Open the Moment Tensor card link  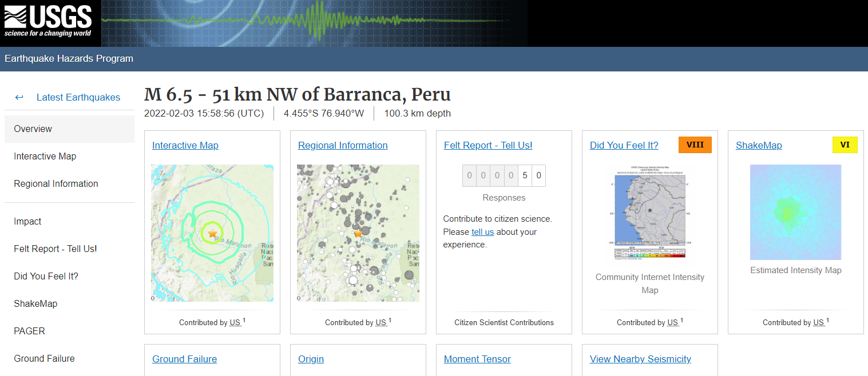coord(477,359)
